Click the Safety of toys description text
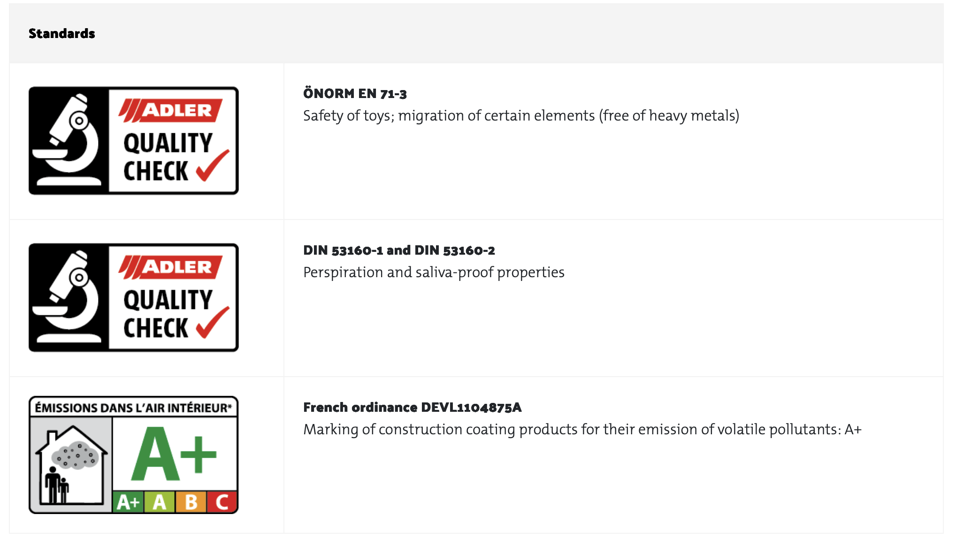 click(x=521, y=116)
